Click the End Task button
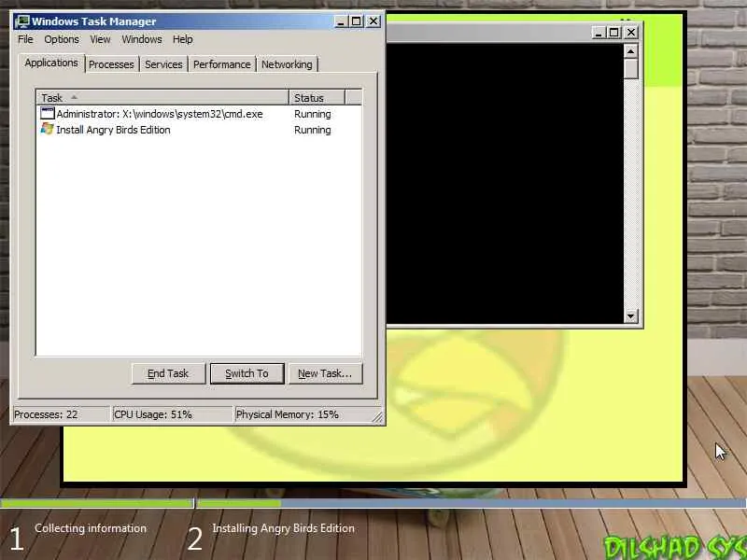This screenshot has width=747, height=560. pyautogui.click(x=168, y=373)
